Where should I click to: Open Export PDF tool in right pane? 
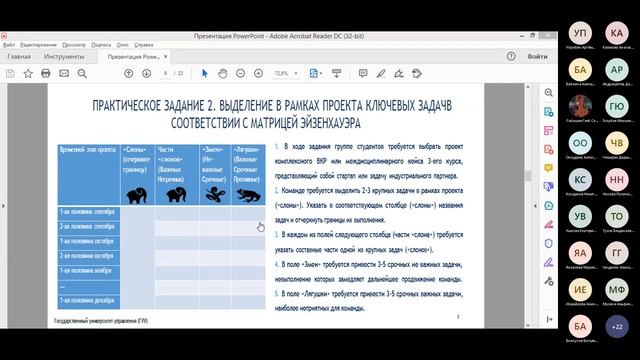point(549,112)
